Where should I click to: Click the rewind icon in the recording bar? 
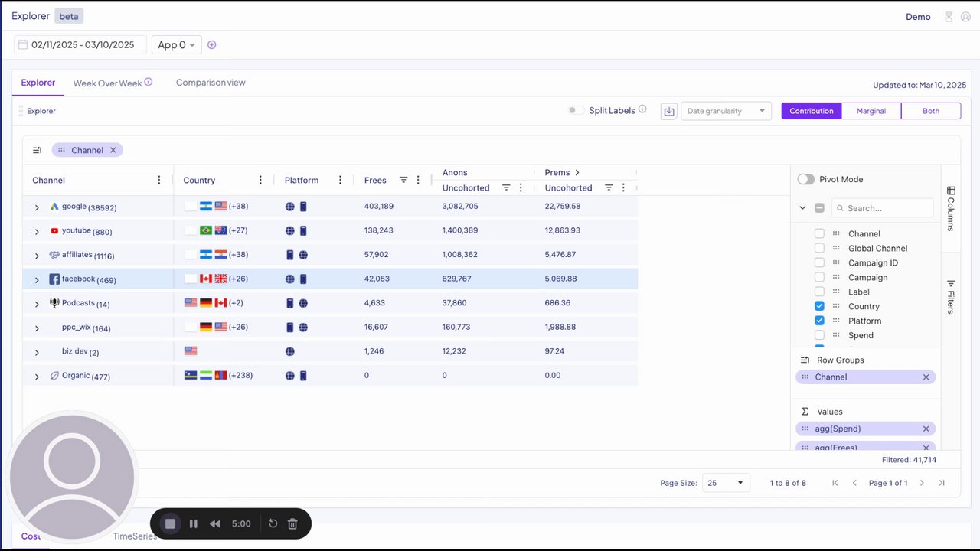point(215,523)
